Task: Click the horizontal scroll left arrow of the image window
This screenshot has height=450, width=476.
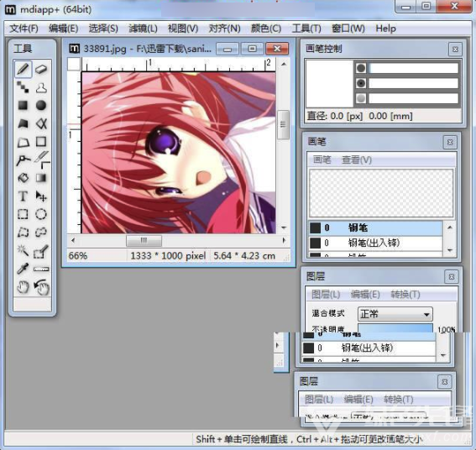Action: 73,240
